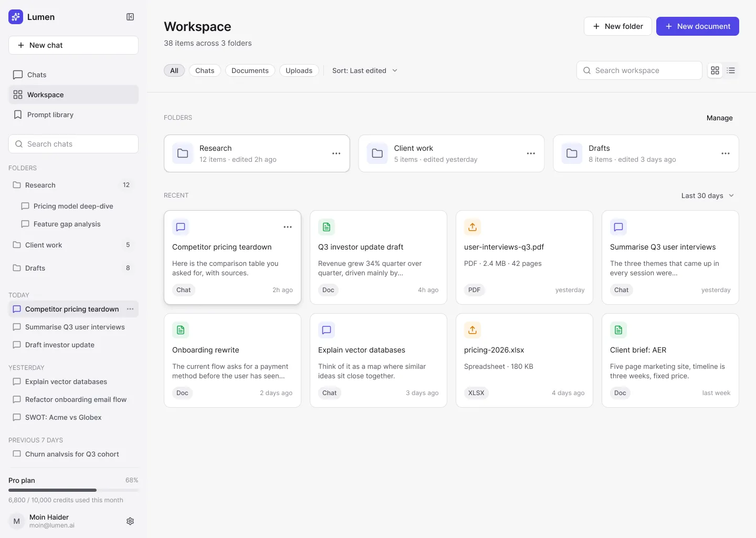This screenshot has width=756, height=538.
Task: Start a New chat
Action: 73,45
